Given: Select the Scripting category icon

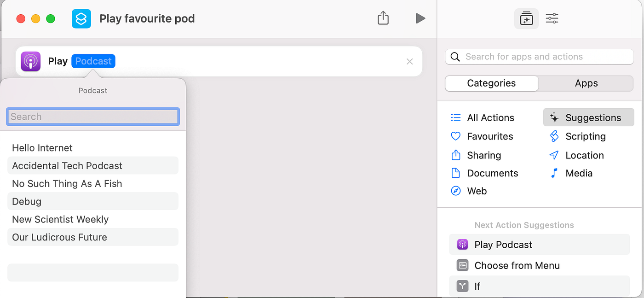Looking at the screenshot, I should (x=554, y=136).
